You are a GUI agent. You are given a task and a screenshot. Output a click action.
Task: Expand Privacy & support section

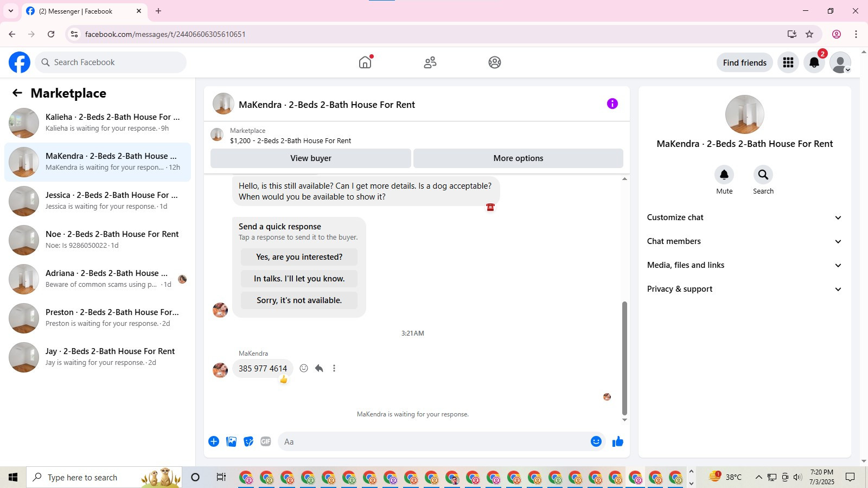click(x=744, y=289)
